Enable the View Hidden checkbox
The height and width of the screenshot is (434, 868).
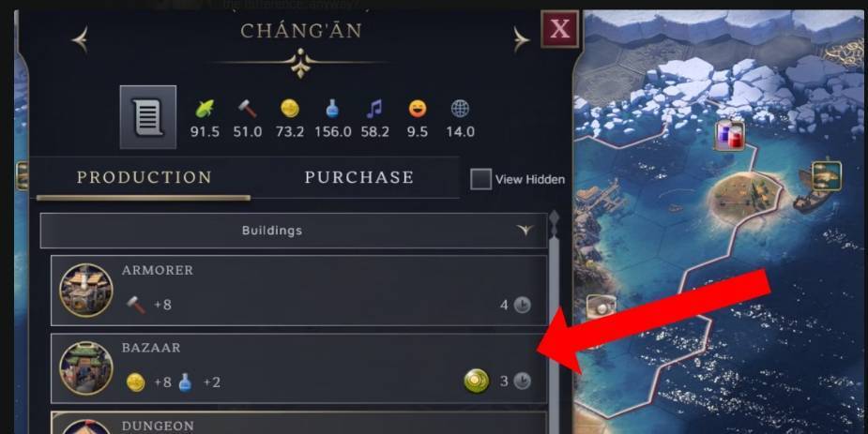480,179
